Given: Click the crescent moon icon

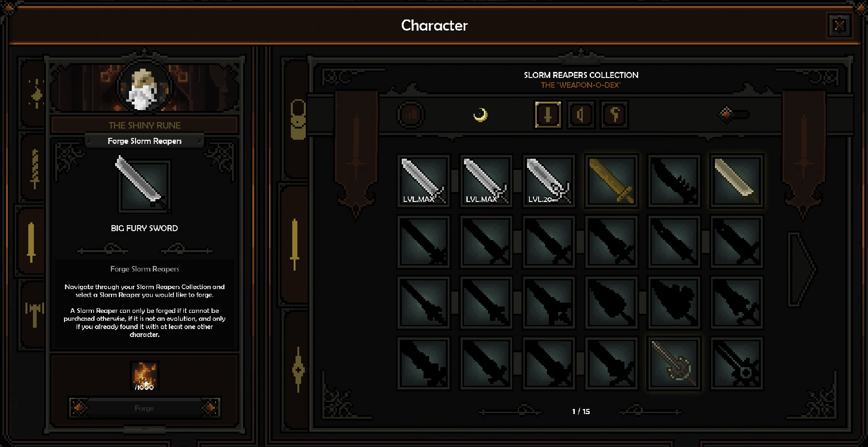Looking at the screenshot, I should tap(480, 115).
